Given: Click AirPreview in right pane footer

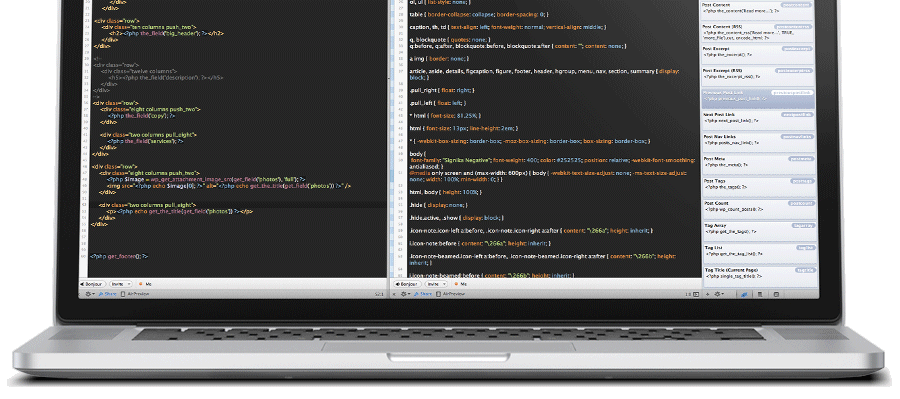Looking at the screenshot, I should pyautogui.click(x=451, y=294).
